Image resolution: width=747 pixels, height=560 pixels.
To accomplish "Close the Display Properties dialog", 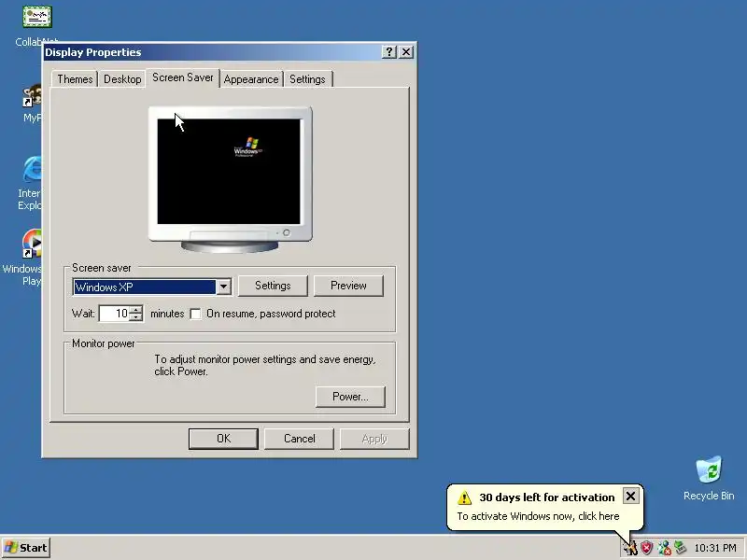I will click(x=406, y=52).
